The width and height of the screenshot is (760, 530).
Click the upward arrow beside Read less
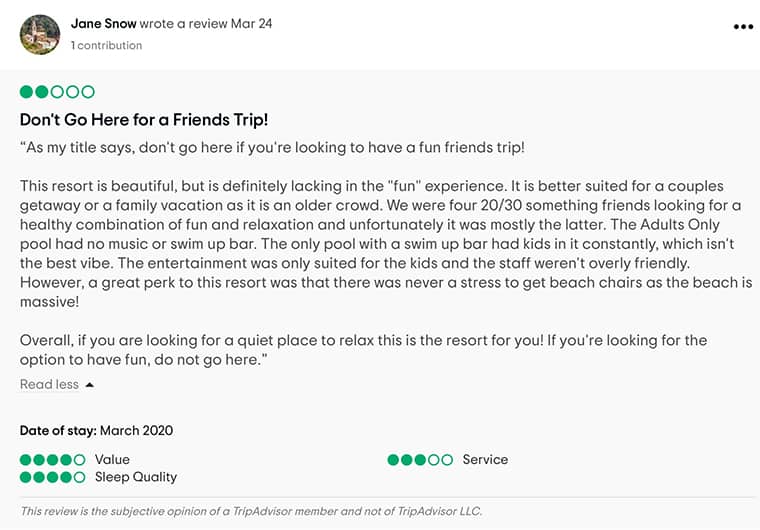point(89,385)
